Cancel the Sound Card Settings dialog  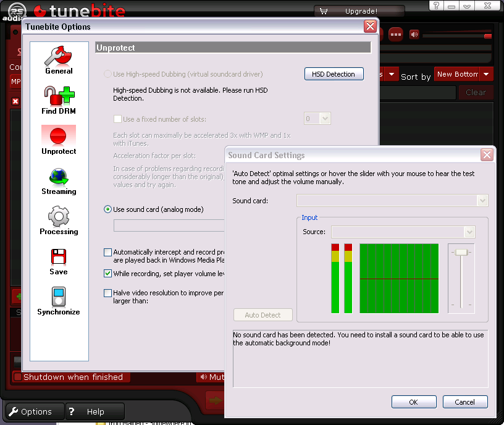465,402
